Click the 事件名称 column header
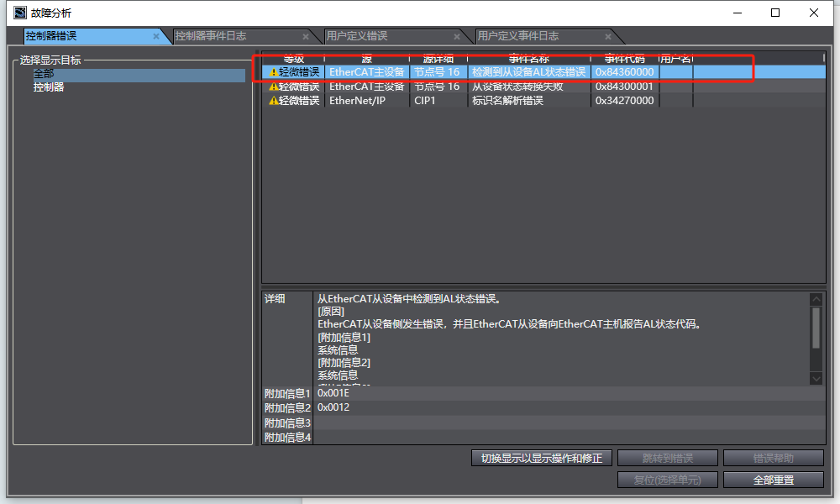The height and width of the screenshot is (504, 840). [x=528, y=59]
